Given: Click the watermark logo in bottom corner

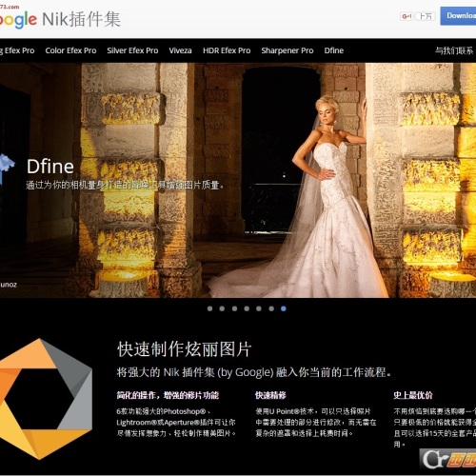Looking at the screenshot, I should (447, 459).
